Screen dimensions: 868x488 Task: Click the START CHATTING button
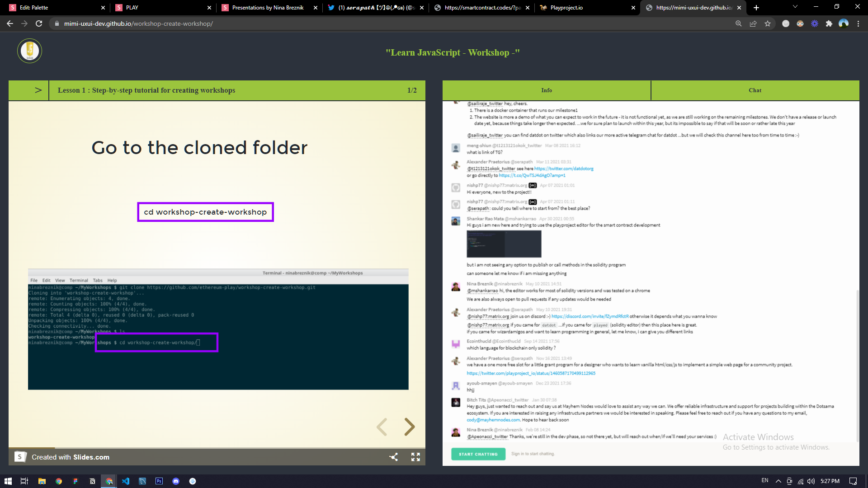click(478, 454)
